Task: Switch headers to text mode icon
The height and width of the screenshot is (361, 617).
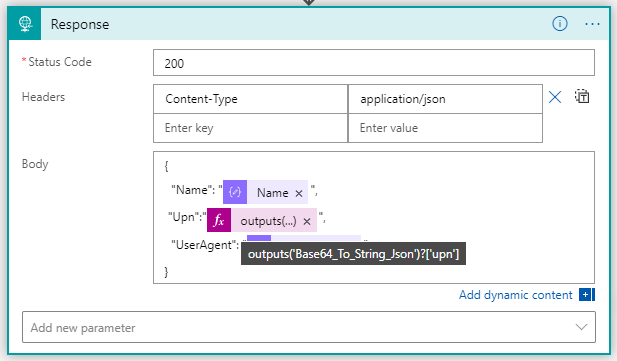Action: click(x=582, y=96)
